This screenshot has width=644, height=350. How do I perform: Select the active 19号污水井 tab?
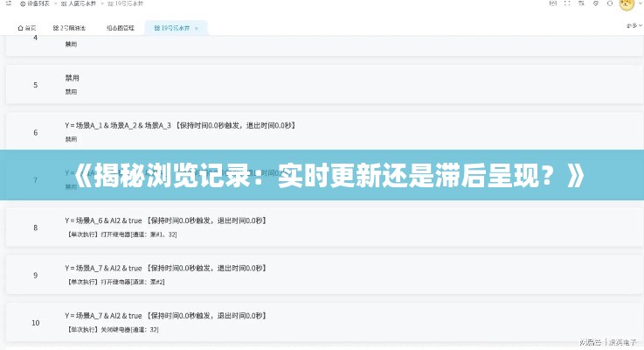coord(171,28)
